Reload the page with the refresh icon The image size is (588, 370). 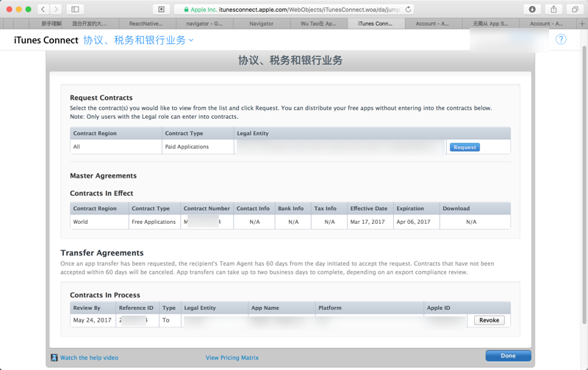click(408, 10)
